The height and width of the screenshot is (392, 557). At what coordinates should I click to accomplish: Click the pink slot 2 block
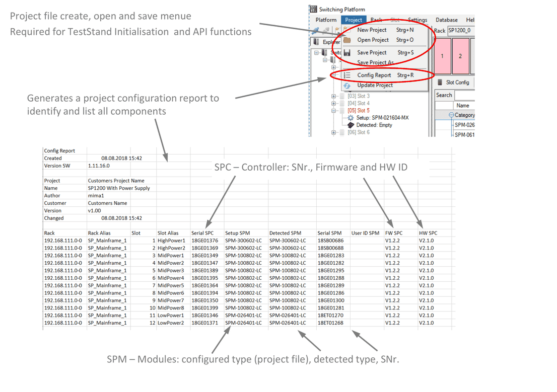click(460, 56)
